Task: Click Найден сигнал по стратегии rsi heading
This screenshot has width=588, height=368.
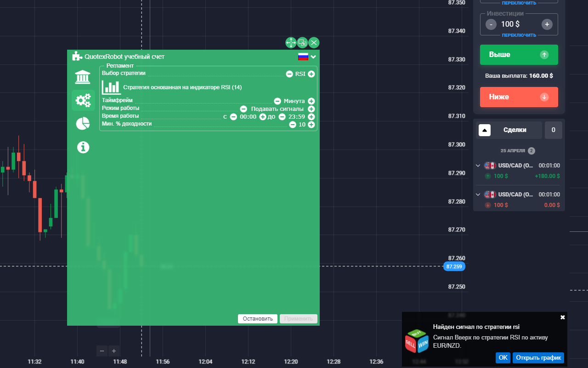Action: tap(476, 327)
